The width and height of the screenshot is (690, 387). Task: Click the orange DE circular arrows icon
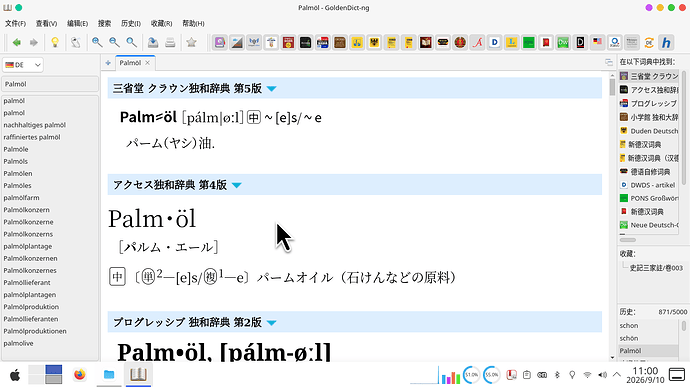649,43
